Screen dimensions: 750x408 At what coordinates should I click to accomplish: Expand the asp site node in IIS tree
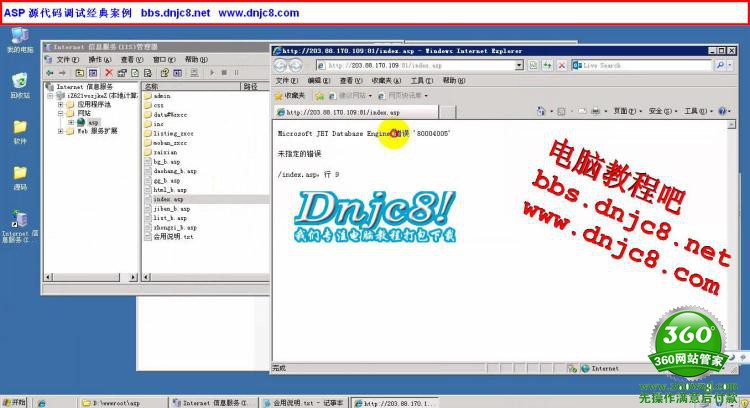click(x=71, y=122)
